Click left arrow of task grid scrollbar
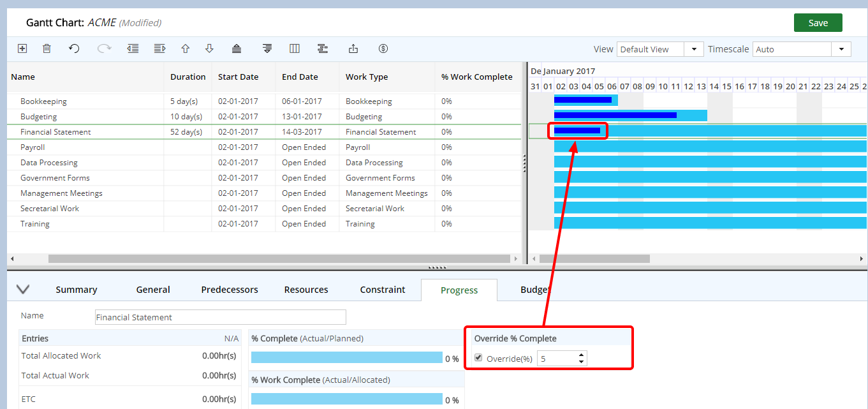This screenshot has height=409, width=868. [x=11, y=259]
